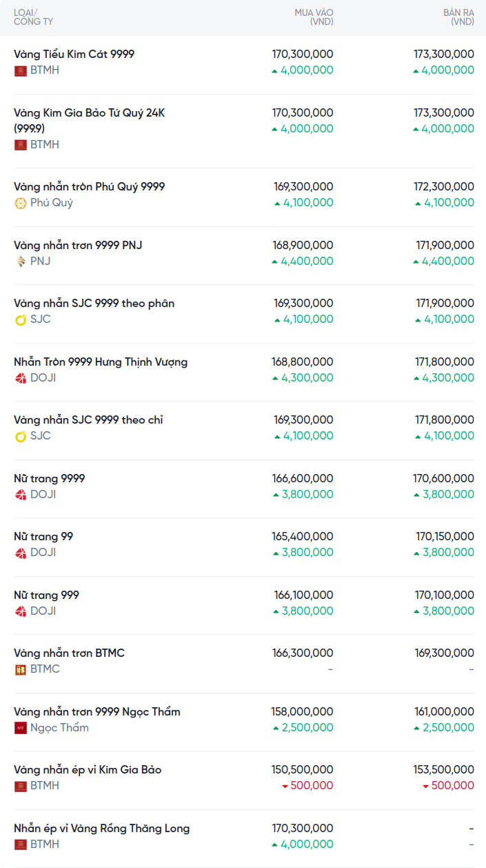The height and width of the screenshot is (868, 486).
Task: Click the DOJI logo under Nữ trang 99
Action: tap(21, 553)
